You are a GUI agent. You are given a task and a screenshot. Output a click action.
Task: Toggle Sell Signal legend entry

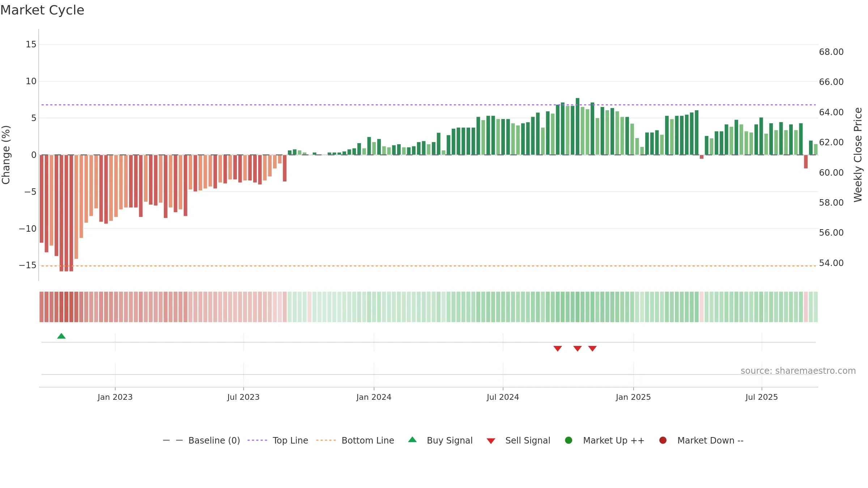pyautogui.click(x=518, y=440)
